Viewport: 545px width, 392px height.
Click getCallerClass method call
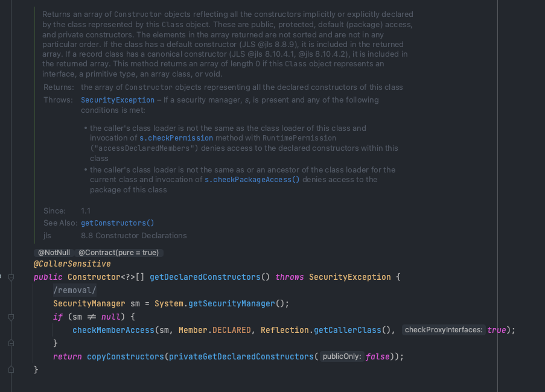pyautogui.click(x=348, y=330)
